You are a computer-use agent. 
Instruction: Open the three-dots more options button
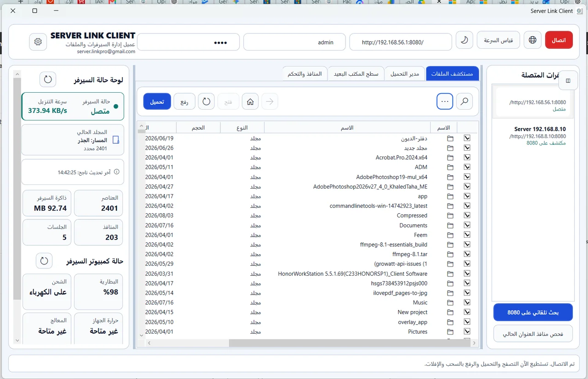point(445,101)
